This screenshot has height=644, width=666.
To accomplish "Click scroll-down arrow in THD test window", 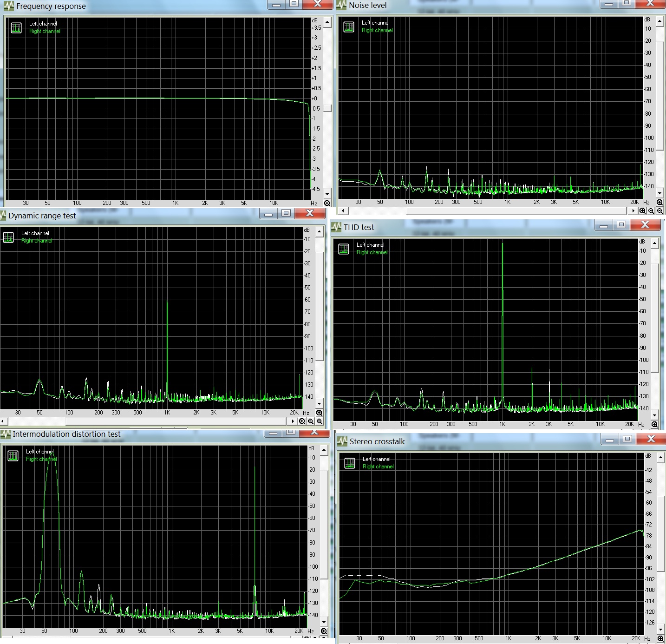I will tap(655, 415).
